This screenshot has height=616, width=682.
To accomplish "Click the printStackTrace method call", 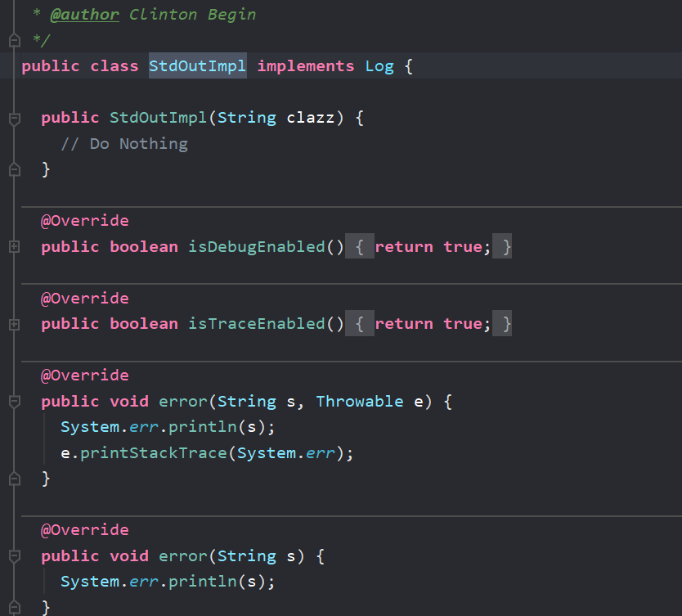I will click(x=154, y=453).
